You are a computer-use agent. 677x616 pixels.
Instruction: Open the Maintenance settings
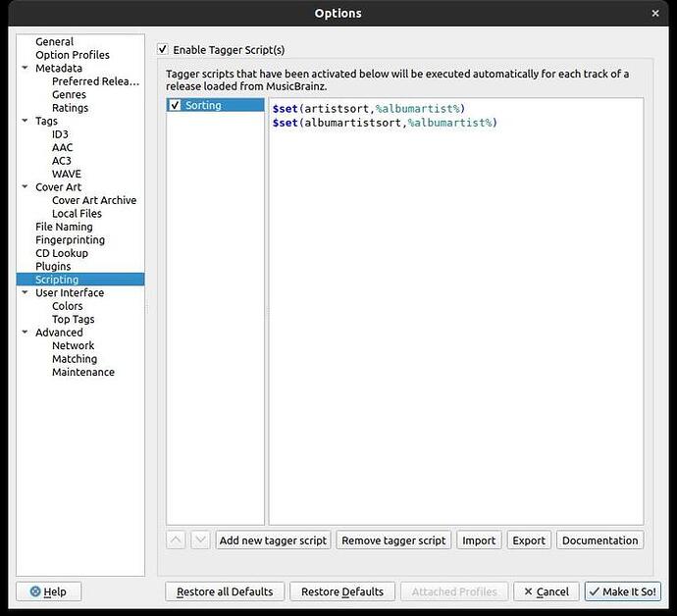point(83,372)
